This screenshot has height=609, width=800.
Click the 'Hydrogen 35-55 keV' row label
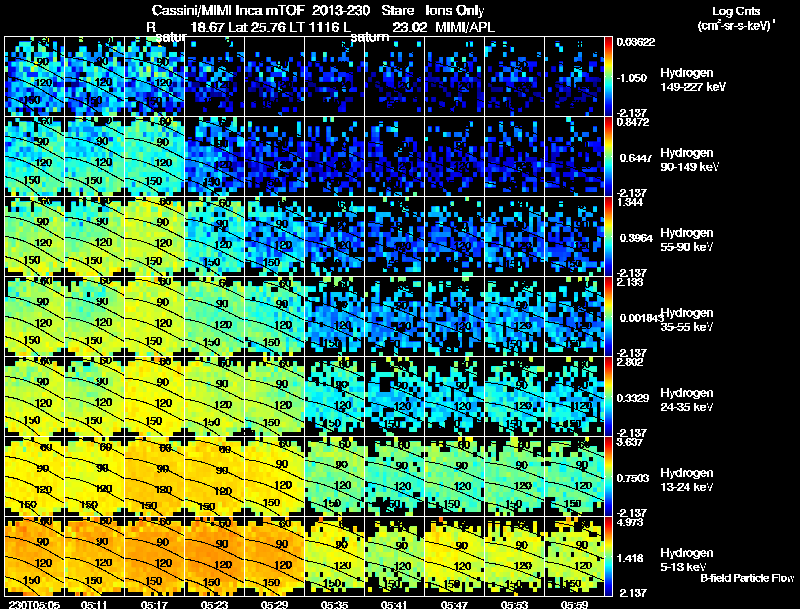tap(687, 320)
